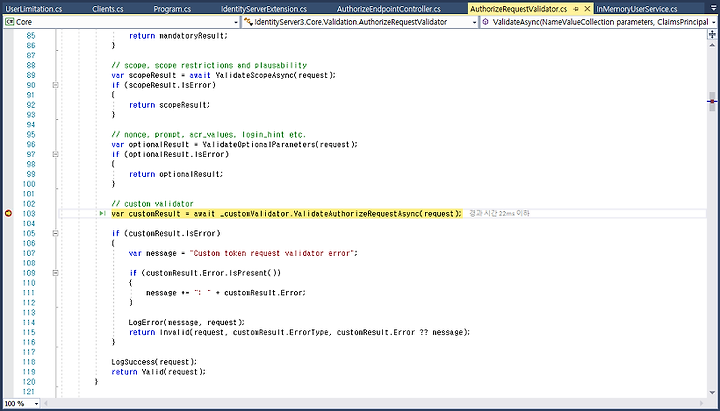
Task: Click the comment '// custom validator'
Action: click(152, 204)
